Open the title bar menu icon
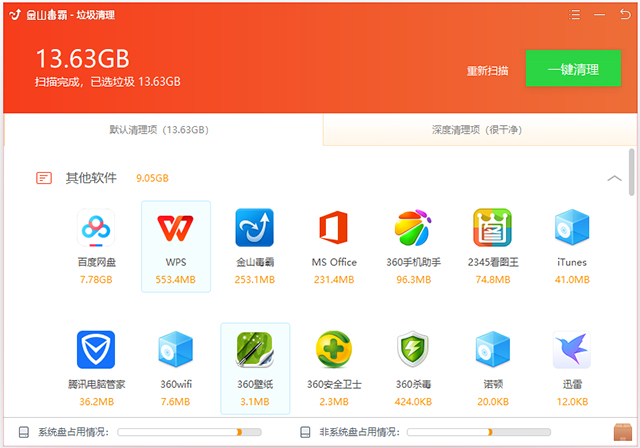Screen dimensions: 640x448 [x=574, y=15]
